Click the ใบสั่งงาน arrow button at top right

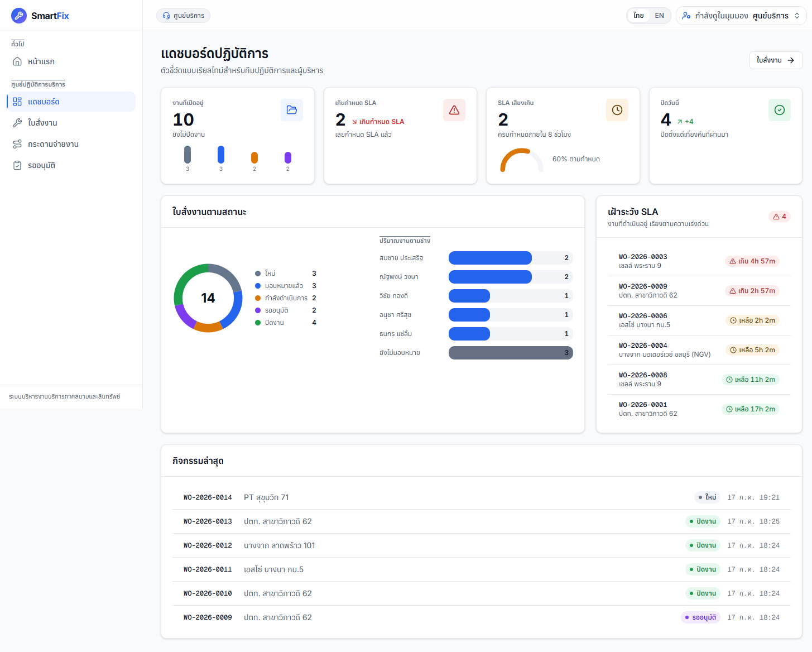pos(776,60)
